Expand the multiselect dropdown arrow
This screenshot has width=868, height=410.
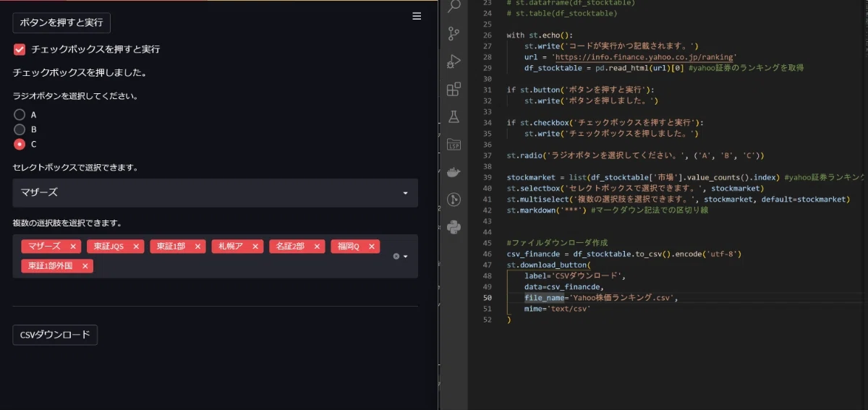tap(406, 257)
